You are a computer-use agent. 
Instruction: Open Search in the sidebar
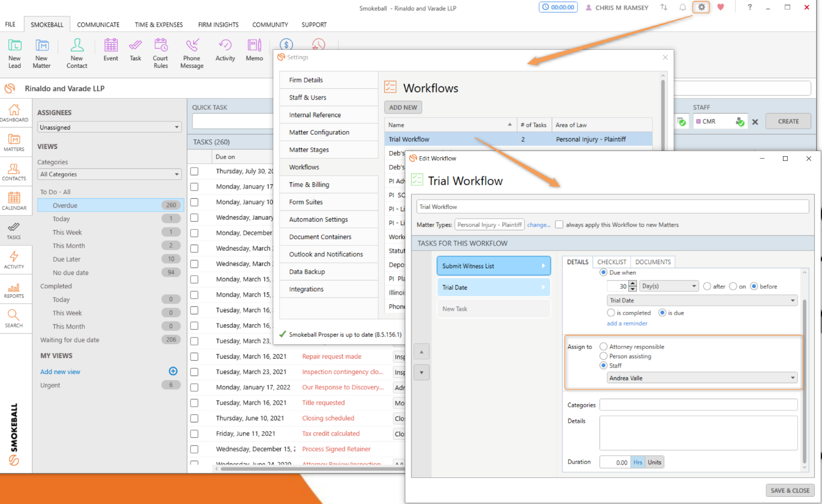(x=14, y=319)
